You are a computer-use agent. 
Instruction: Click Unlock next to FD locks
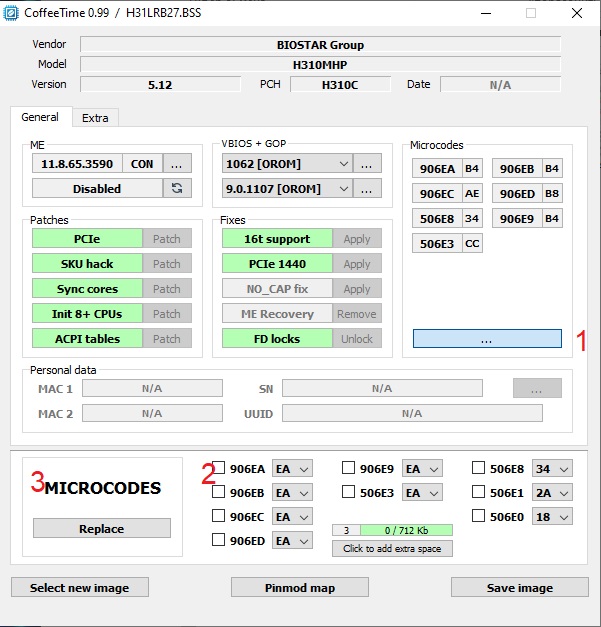[357, 338]
